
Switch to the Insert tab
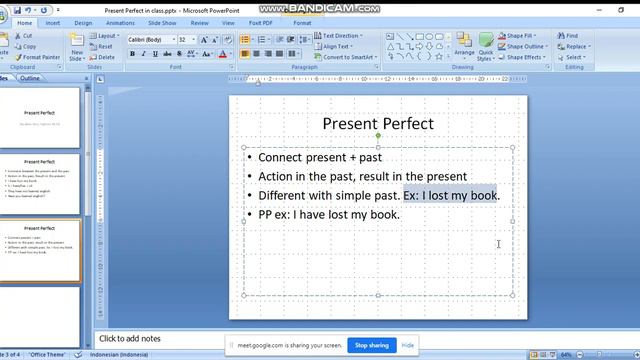point(53,23)
